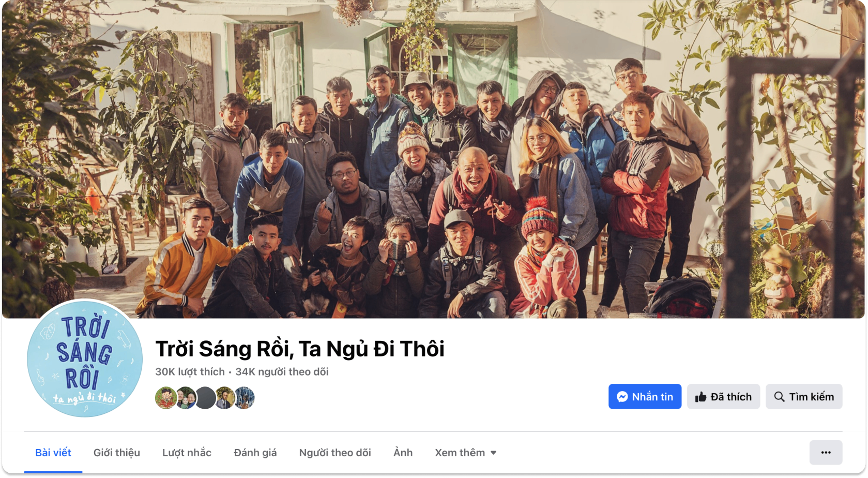Switch to the Giới thiệu tab

point(117,453)
